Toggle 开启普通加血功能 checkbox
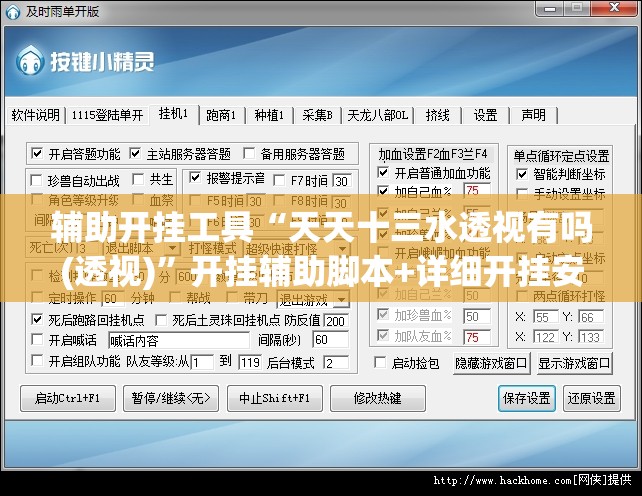Screen dimensions: 642x496 (383, 172)
